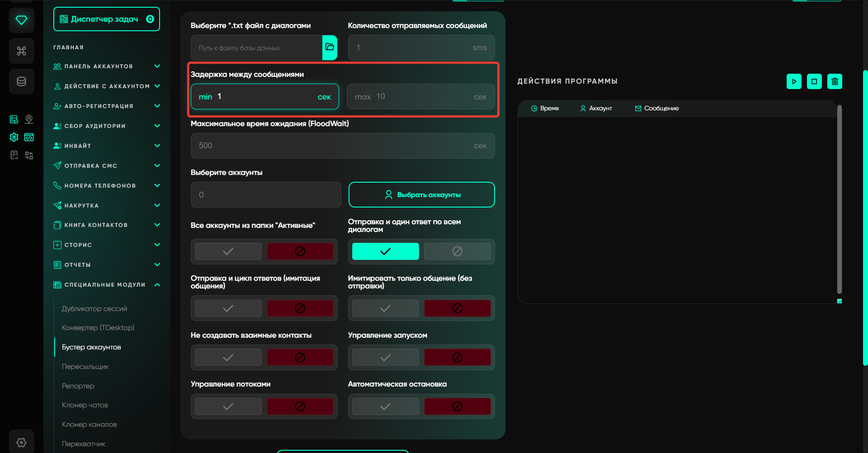Browse for dialog txt file folder icon
Screen dimensions: 868x453
pyautogui.click(x=330, y=47)
